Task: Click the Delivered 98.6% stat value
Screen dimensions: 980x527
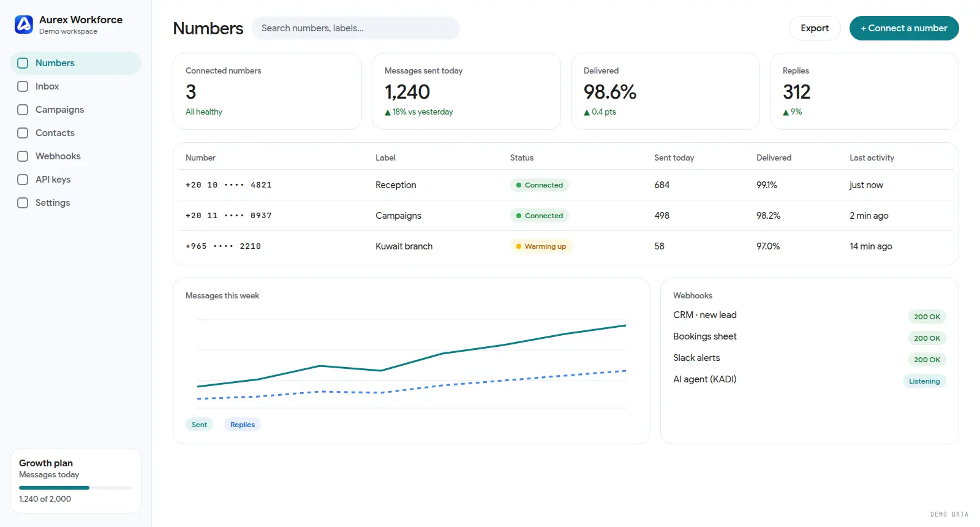Action: coord(610,92)
